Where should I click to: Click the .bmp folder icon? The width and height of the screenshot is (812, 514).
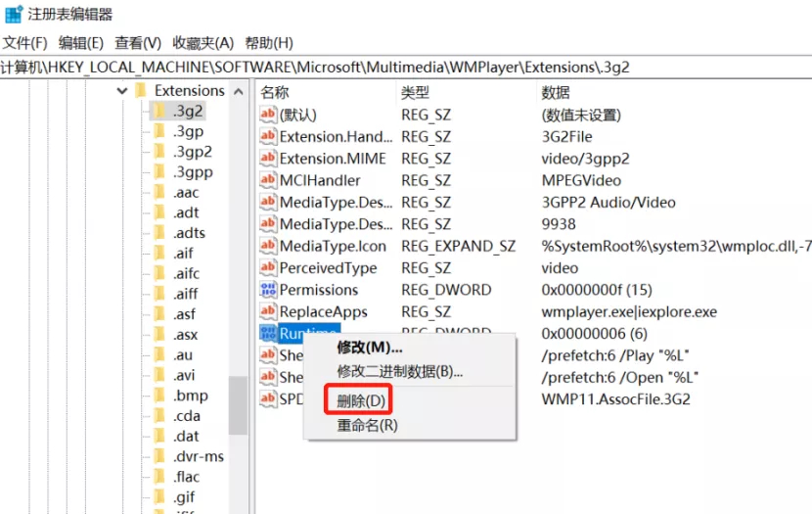click(x=160, y=395)
